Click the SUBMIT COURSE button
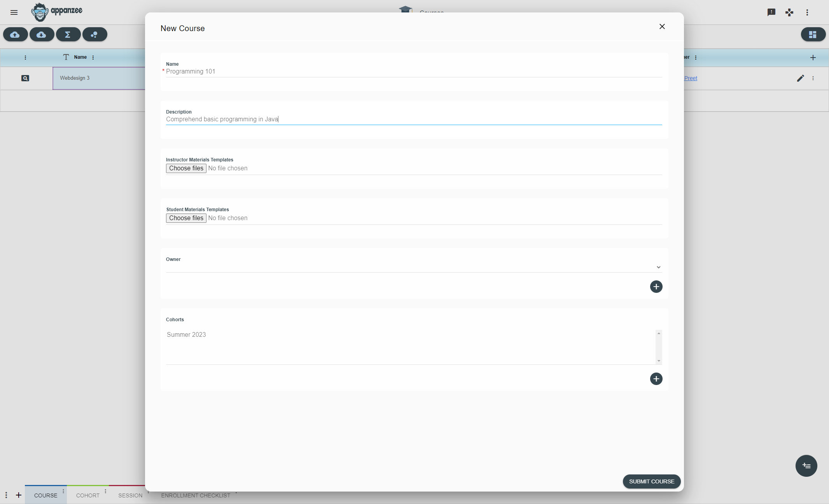 tap(652, 481)
